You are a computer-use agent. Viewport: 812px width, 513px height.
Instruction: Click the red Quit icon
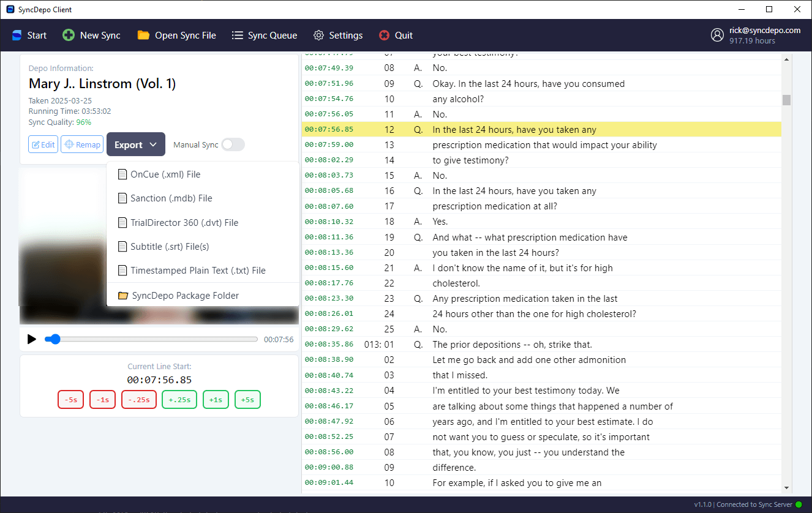coord(384,36)
